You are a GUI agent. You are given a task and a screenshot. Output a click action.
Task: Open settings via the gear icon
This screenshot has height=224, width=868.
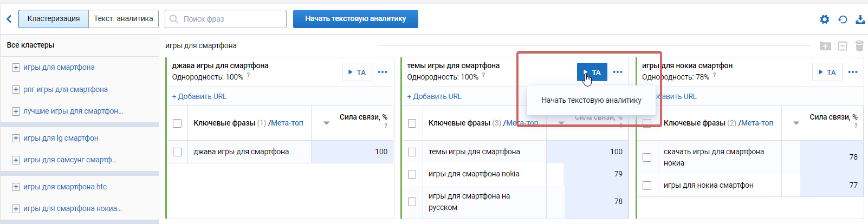(x=824, y=19)
